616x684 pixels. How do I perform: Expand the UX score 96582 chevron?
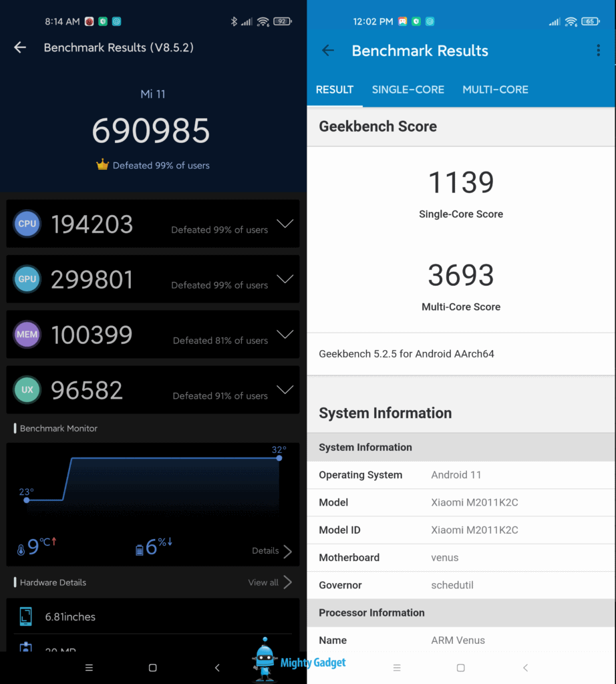[x=285, y=390]
